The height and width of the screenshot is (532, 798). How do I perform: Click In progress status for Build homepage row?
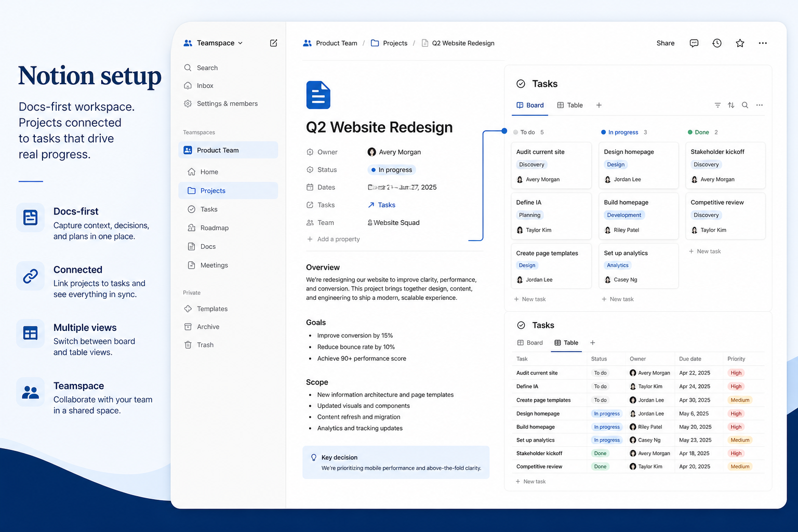tap(607, 427)
